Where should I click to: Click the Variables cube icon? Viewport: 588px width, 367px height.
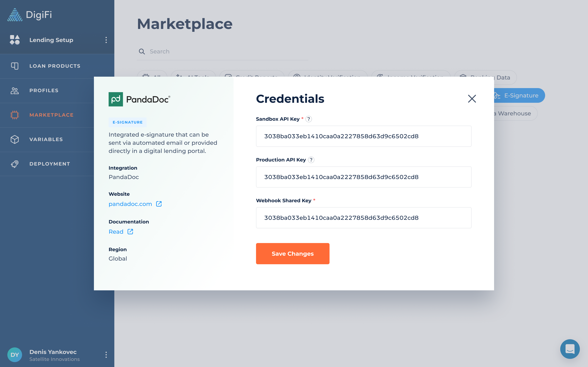point(14,139)
